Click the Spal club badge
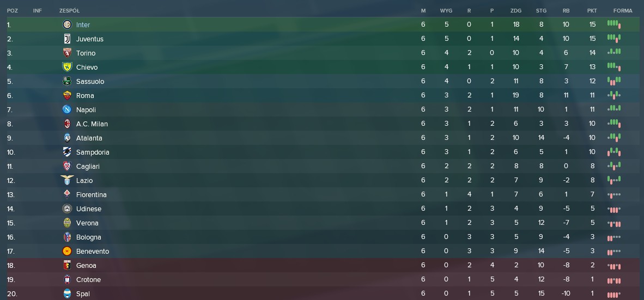This screenshot has width=644, height=300. pos(67,294)
